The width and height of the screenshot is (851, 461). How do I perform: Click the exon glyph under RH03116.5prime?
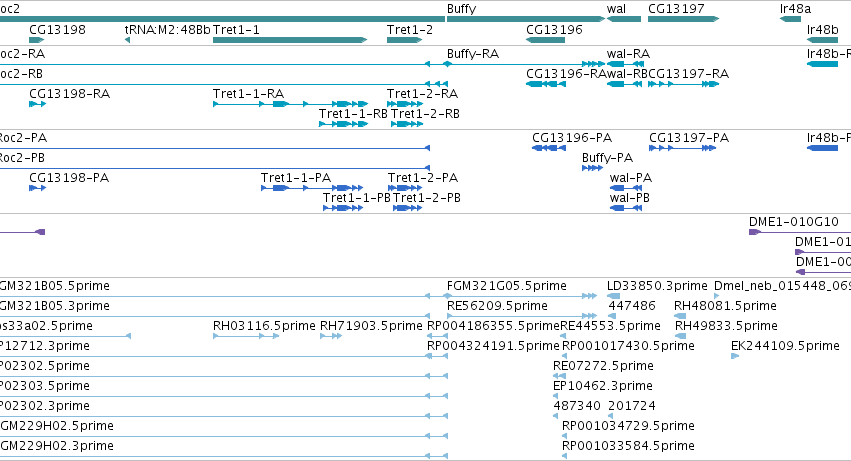[x=246, y=336]
